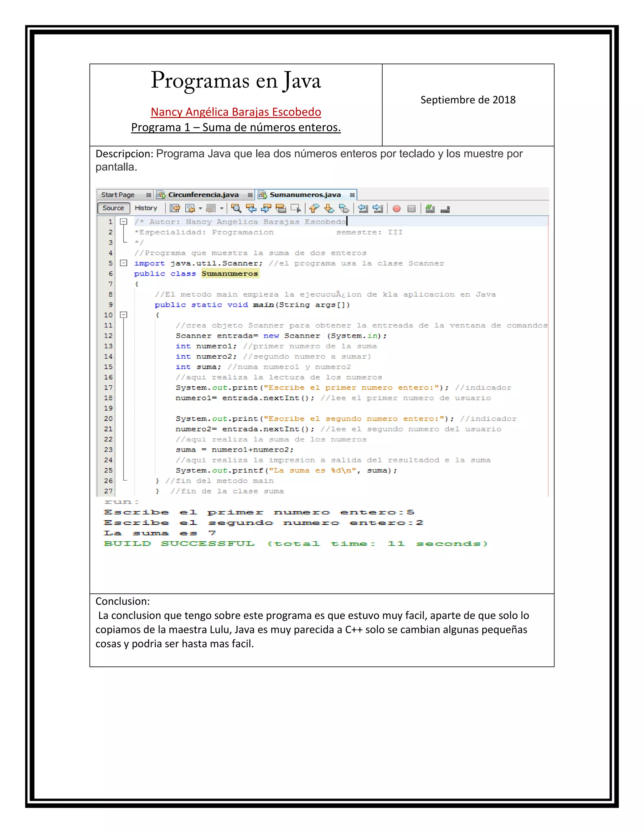Viewport: 644px width, 833px height.
Task: Collapse the main method fold at line 10
Action: click(x=124, y=315)
